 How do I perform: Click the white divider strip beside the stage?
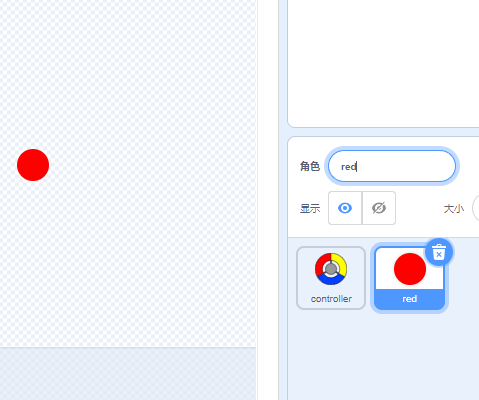click(x=267, y=200)
